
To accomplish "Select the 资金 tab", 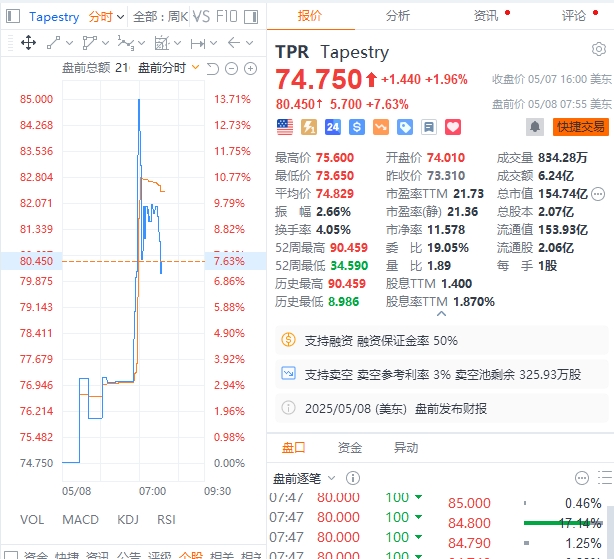I will [350, 447].
